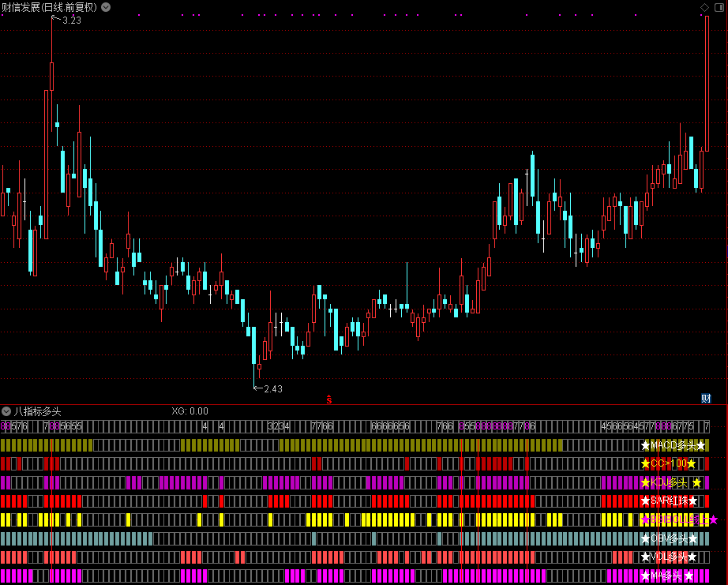Screen dimensions: 728x585
Task: Click the OBV多头 indicator label
Action: click(x=669, y=538)
